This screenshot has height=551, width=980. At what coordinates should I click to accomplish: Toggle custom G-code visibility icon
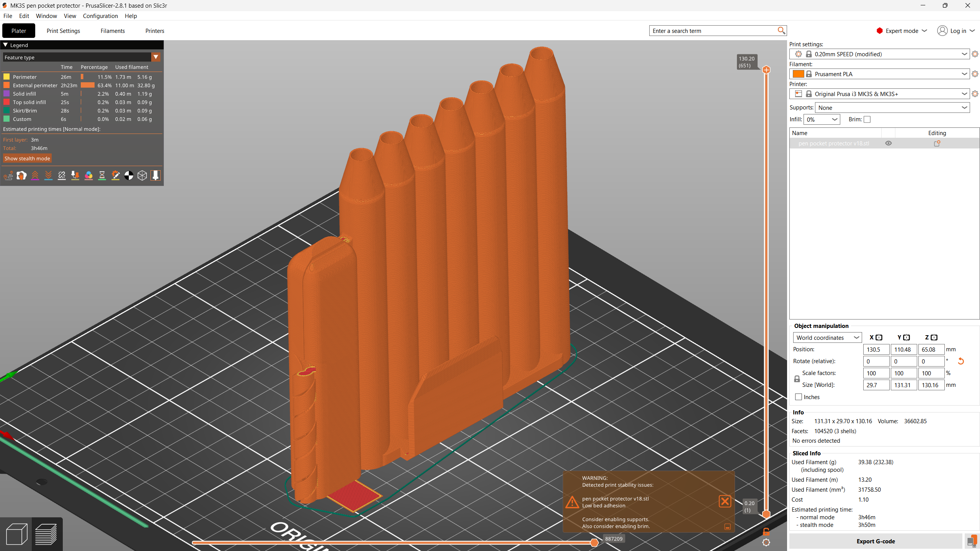[x=115, y=176]
